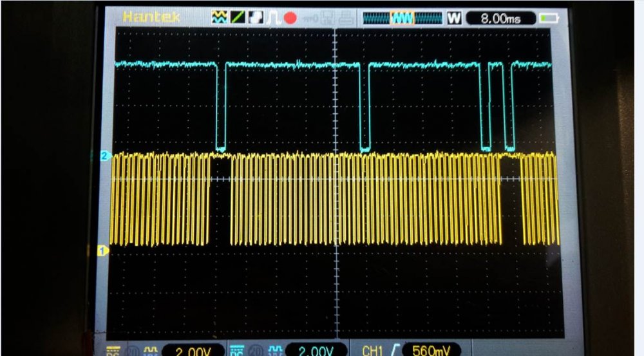644x356 pixels.
Task: Click the grayed-out key lock icon
Action: (311, 18)
